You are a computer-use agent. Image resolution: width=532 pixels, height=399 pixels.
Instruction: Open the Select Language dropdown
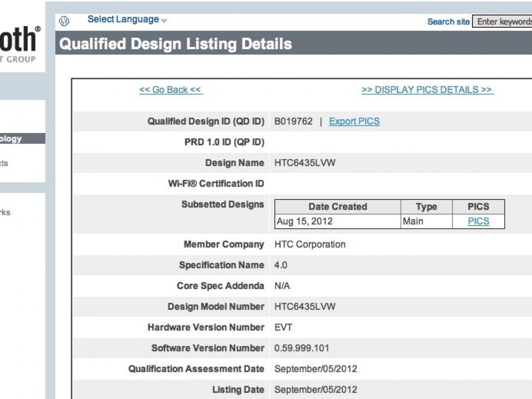(127, 20)
